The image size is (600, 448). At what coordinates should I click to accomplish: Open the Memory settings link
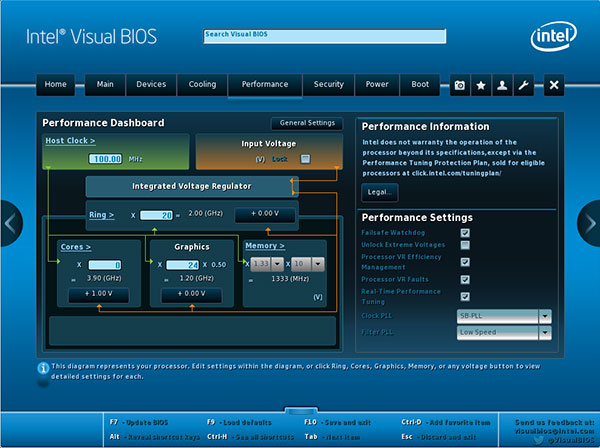(x=265, y=246)
